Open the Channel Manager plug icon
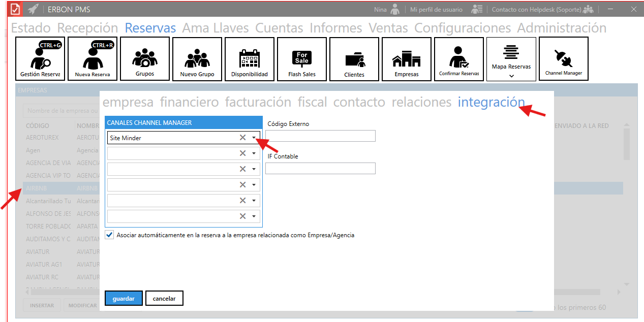Image resolution: width=644 pixels, height=322 pixels. (x=563, y=59)
